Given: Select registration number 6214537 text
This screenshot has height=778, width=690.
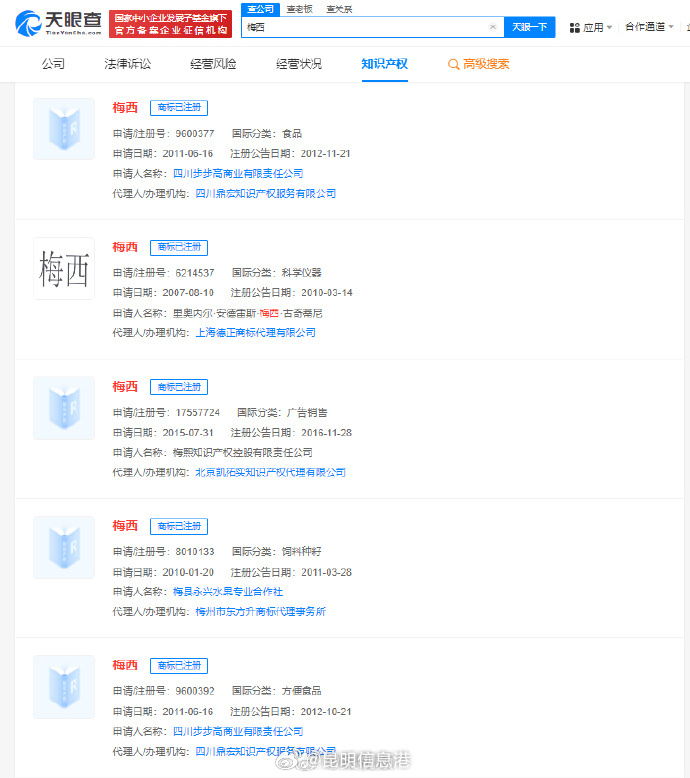Looking at the screenshot, I should [x=195, y=273].
